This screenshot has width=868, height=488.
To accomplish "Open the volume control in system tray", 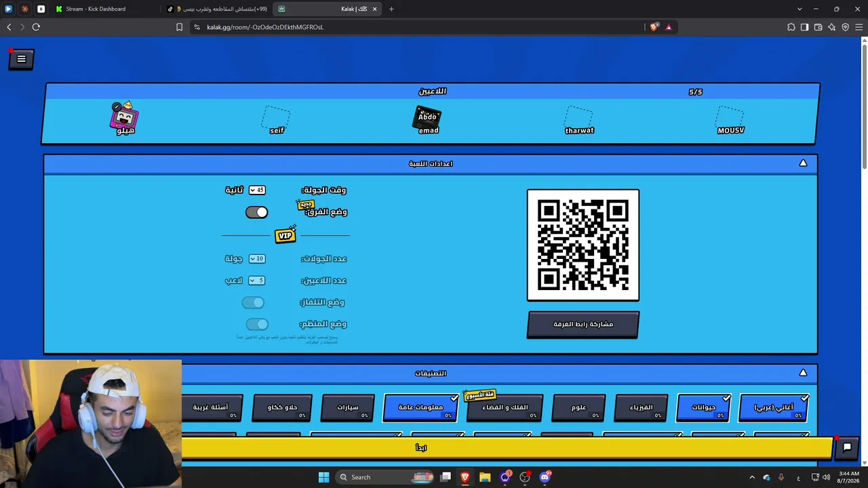I will click(x=826, y=477).
